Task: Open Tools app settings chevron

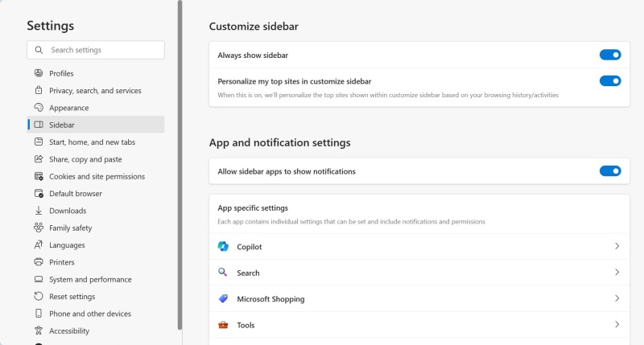Action: pos(617,324)
